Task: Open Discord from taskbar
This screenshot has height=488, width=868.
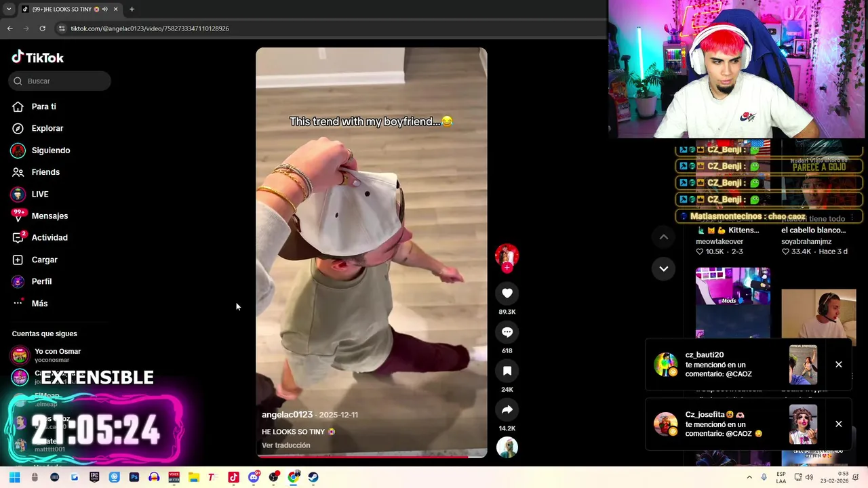Action: tap(254, 477)
